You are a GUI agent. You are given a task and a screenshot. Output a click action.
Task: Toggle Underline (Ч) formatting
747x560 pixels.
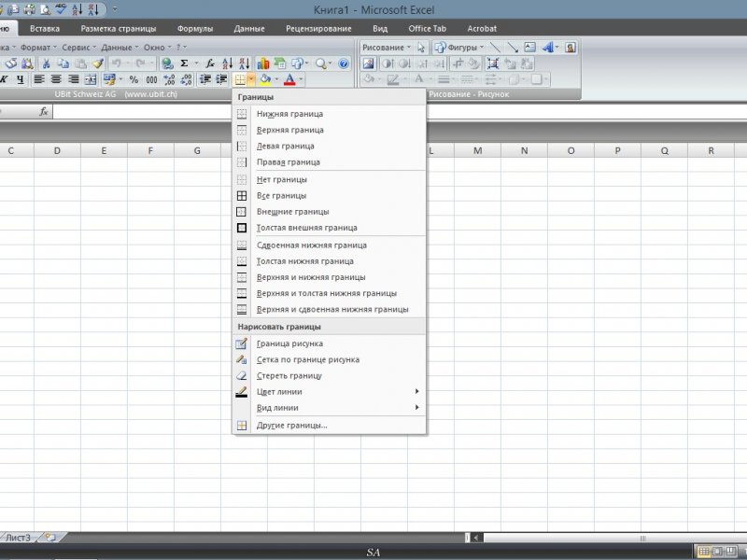point(20,79)
